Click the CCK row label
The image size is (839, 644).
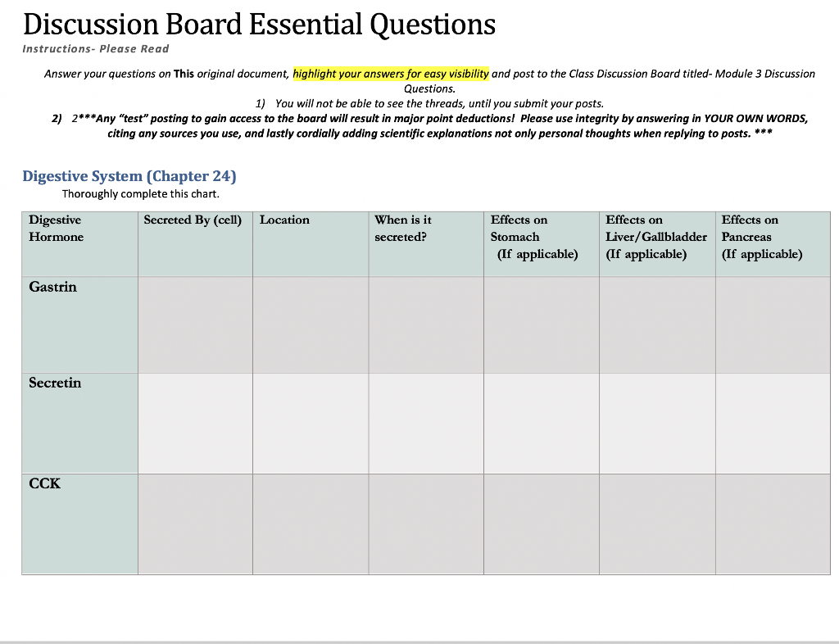pyautogui.click(x=45, y=483)
